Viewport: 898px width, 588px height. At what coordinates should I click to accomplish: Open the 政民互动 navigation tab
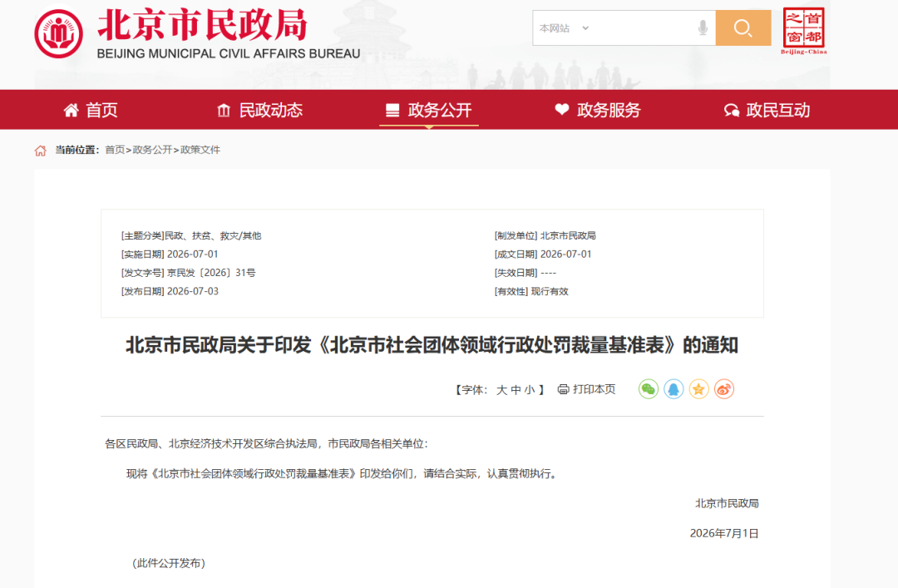click(767, 110)
